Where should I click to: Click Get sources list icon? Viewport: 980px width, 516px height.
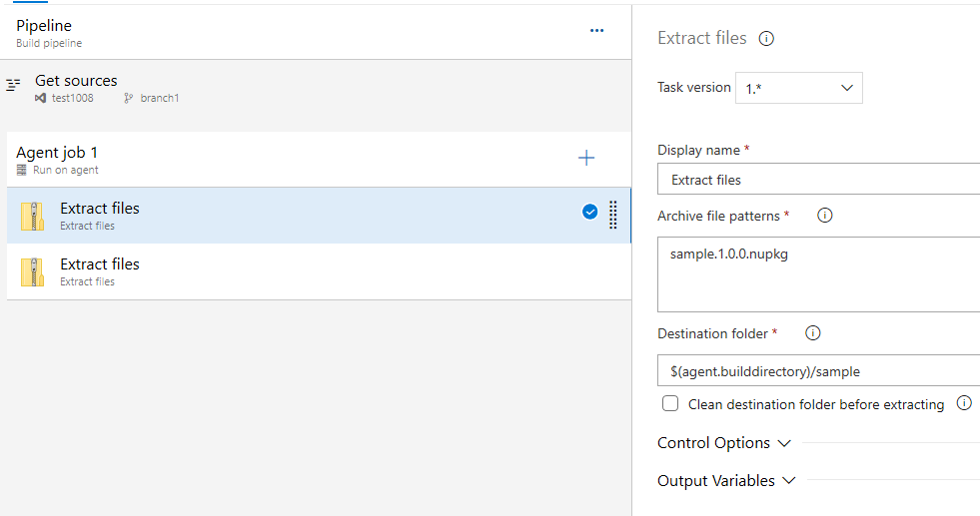[x=14, y=86]
